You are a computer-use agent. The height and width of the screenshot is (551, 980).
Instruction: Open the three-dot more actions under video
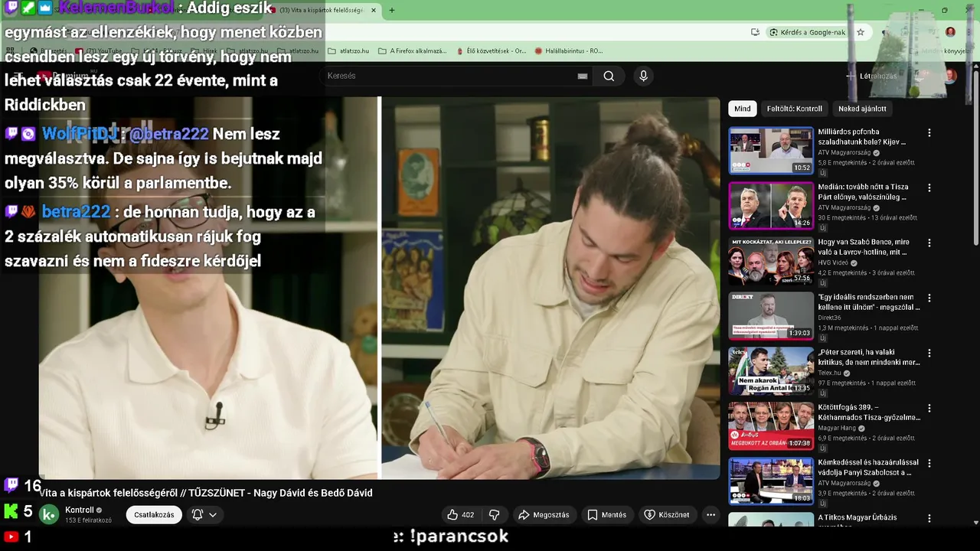tap(710, 515)
